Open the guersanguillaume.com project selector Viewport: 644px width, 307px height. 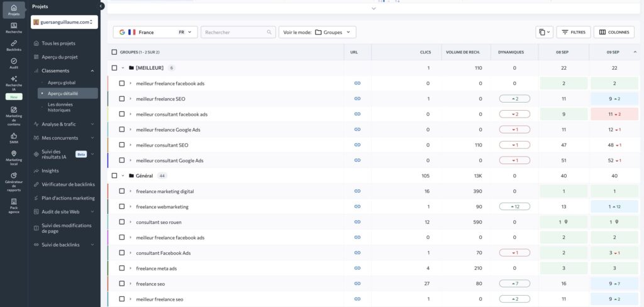[64, 22]
